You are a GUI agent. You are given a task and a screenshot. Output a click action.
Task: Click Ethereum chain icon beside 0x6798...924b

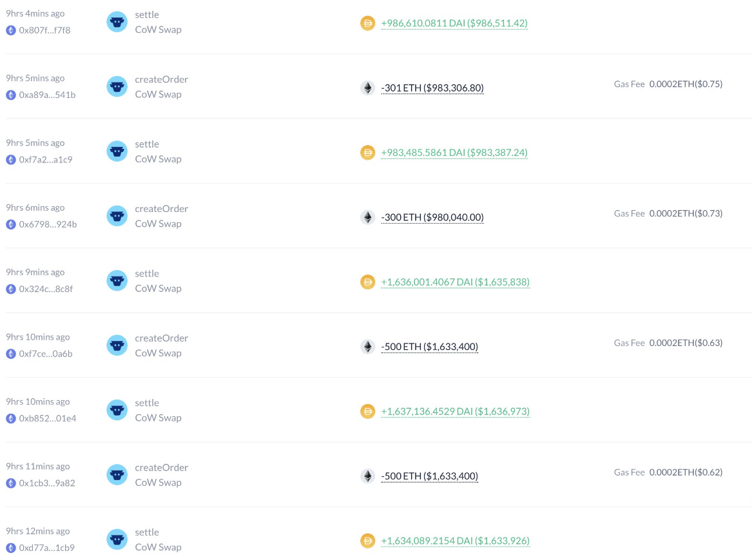[x=11, y=225]
